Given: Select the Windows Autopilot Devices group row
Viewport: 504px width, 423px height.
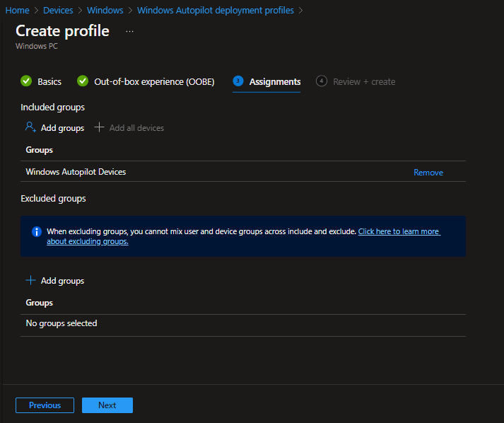Looking at the screenshot, I should [x=243, y=171].
